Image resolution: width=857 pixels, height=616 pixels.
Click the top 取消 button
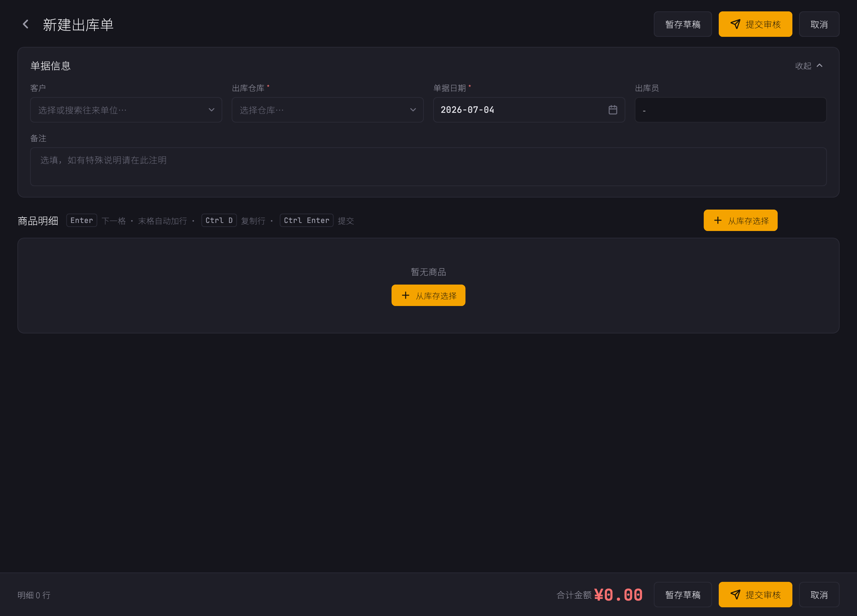pos(819,24)
